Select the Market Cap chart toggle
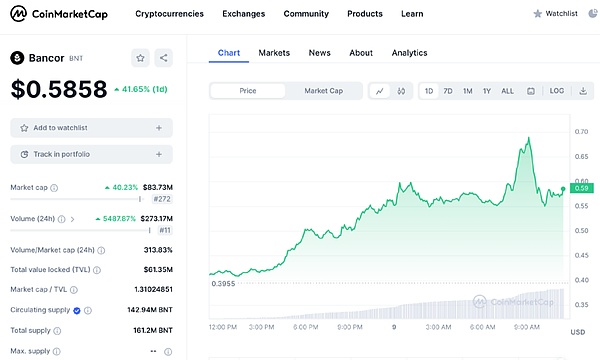The image size is (600, 360). pyautogui.click(x=324, y=91)
